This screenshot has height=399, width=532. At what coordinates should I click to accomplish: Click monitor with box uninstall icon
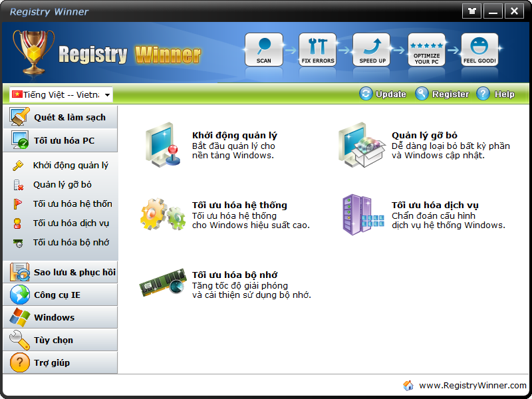[362, 145]
